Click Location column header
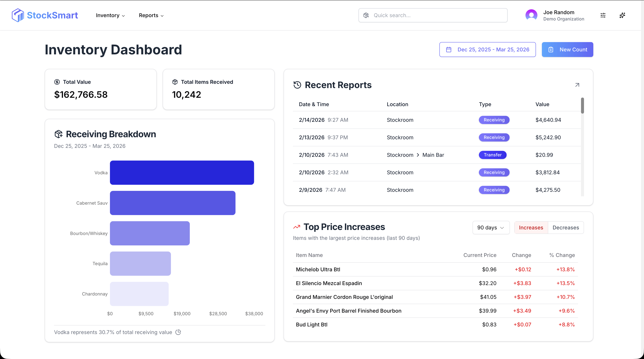Image resolution: width=644 pixels, height=359 pixels. click(397, 104)
